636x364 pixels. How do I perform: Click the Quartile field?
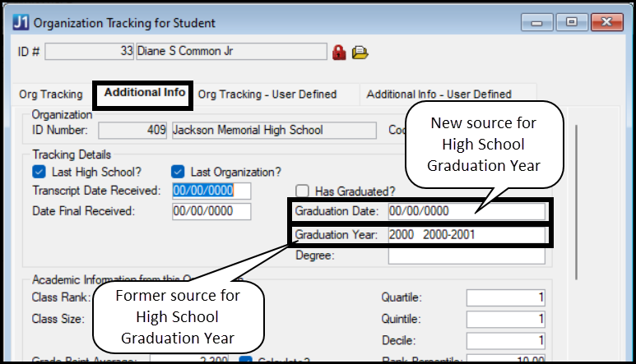coord(505,298)
